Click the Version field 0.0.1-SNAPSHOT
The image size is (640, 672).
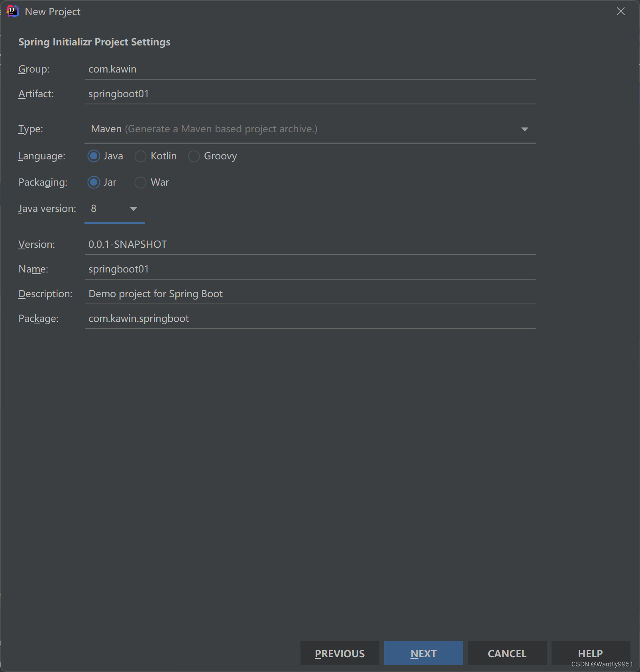point(310,245)
